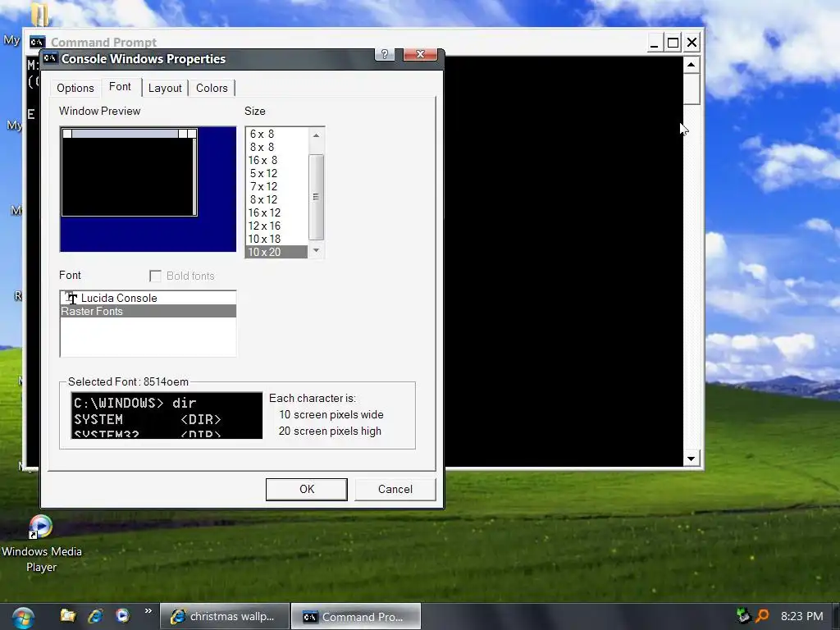Click the 8:23 PM taskbar clock
The width and height of the screenshot is (840, 630).
click(x=802, y=616)
